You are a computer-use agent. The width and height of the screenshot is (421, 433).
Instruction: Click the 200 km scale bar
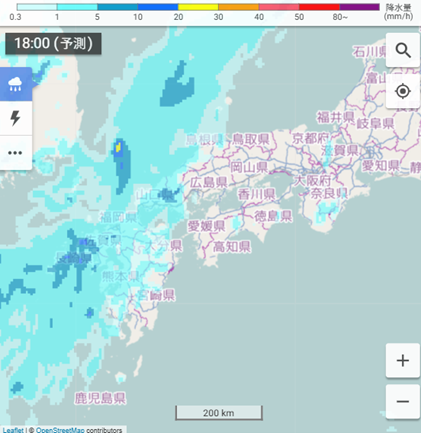pos(219,413)
